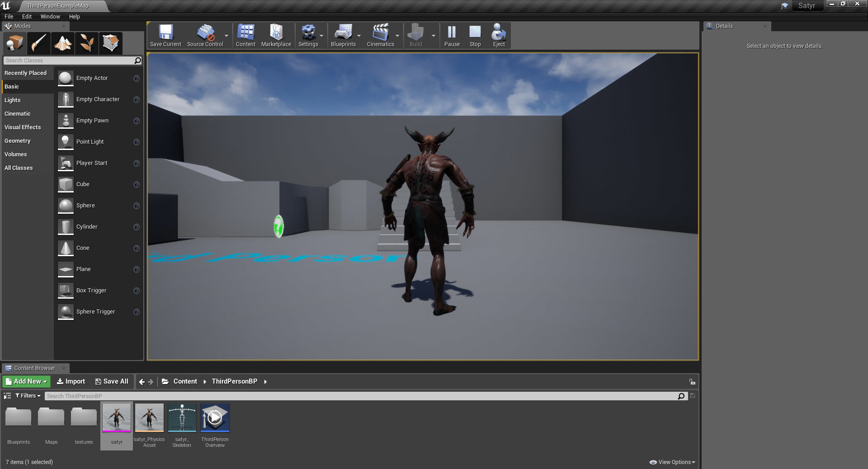Viewport: 868px width, 469px height.
Task: Select the Visual Effects category
Action: 23,127
